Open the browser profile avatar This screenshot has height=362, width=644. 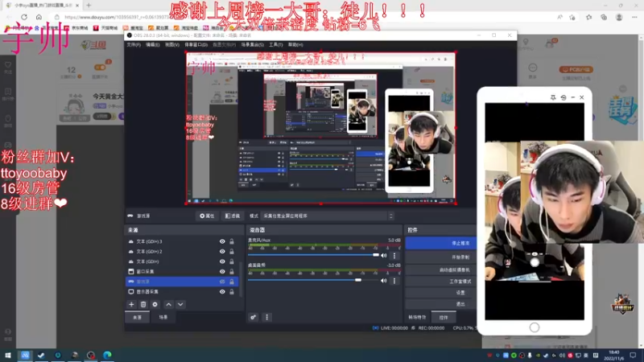coord(619,17)
